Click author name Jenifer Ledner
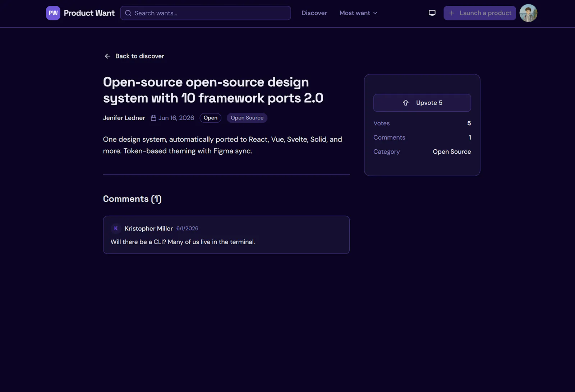Image resolution: width=575 pixels, height=392 pixels. pyautogui.click(x=124, y=118)
